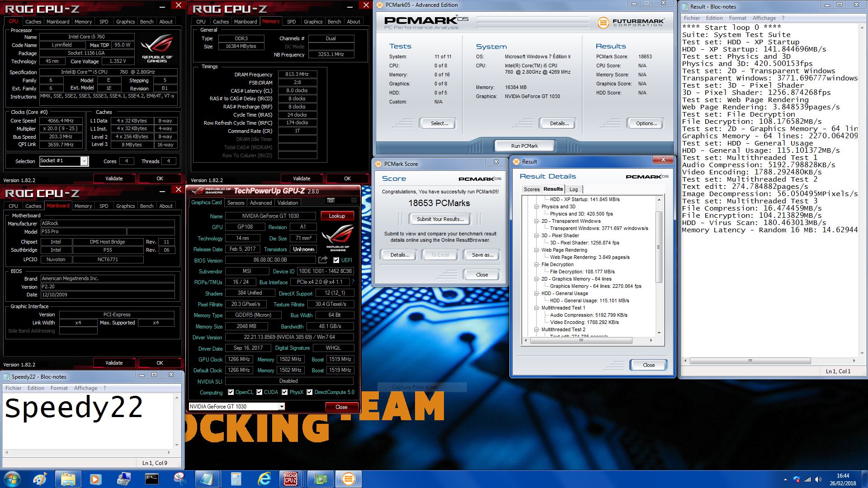This screenshot has width=868, height=488.
Task: Show hidden tray icons arrow
Action: tap(785, 479)
